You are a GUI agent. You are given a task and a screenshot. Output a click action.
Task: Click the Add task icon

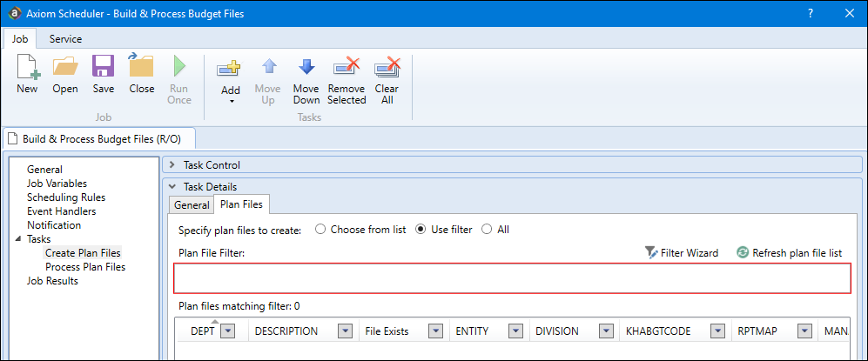231,69
